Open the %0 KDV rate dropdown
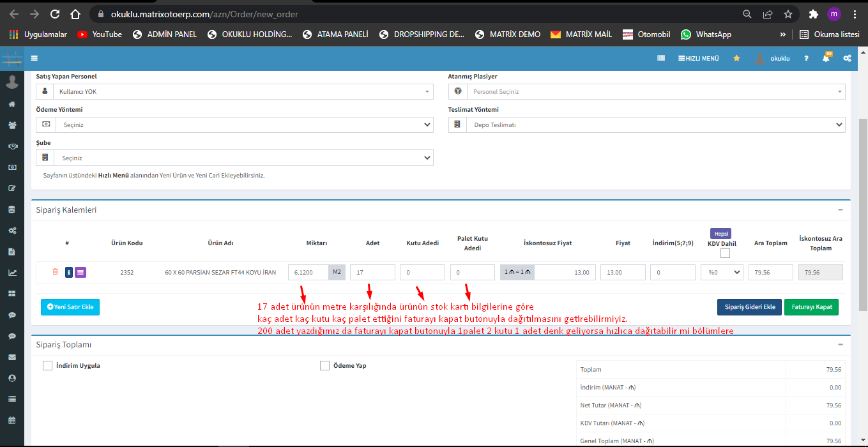868x447 pixels. [x=722, y=273]
